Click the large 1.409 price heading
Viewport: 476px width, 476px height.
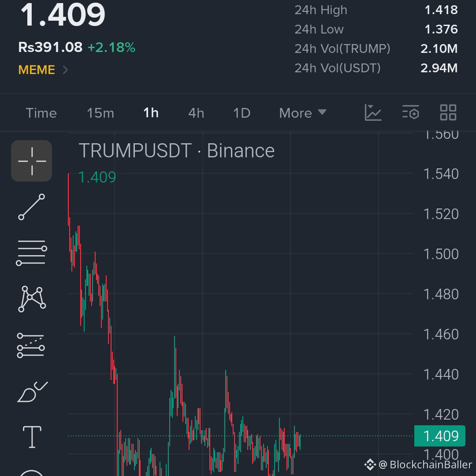63,15
